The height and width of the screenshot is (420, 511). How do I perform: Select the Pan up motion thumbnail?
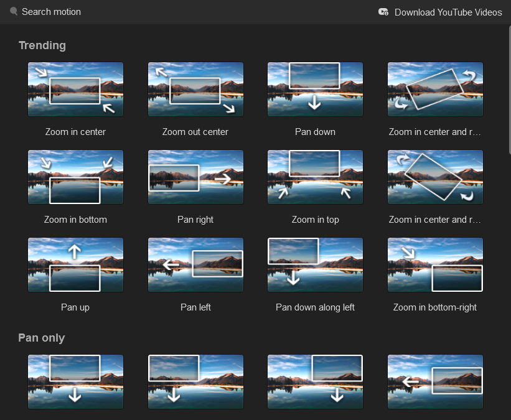point(75,264)
